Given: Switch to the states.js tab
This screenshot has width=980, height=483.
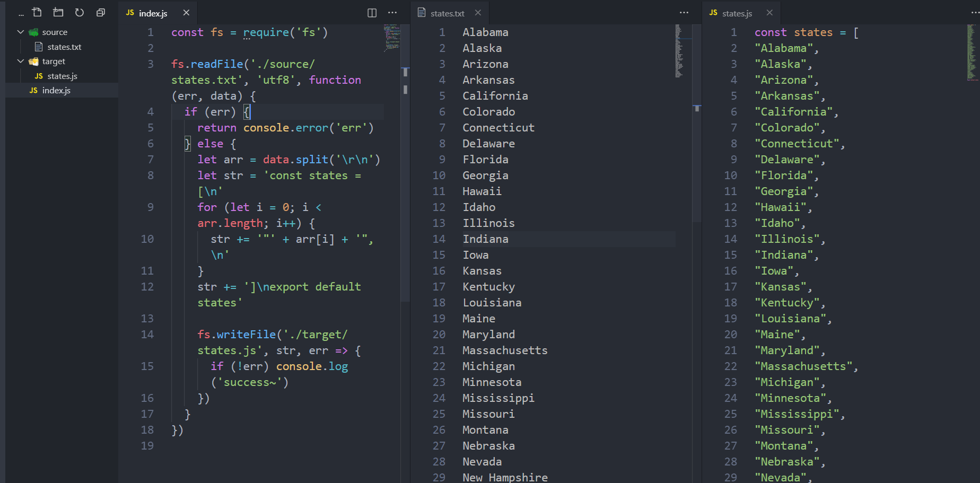Looking at the screenshot, I should (737, 12).
